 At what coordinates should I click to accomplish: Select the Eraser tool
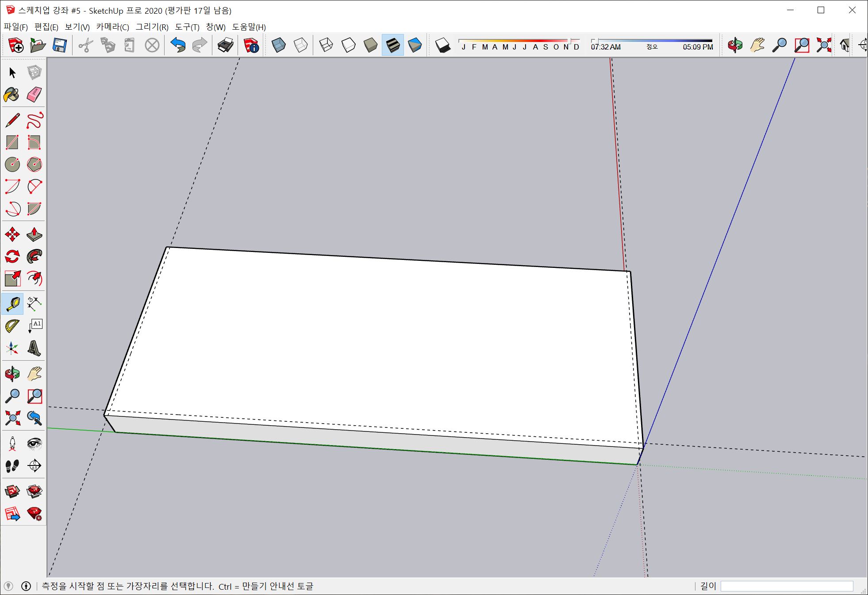(34, 95)
